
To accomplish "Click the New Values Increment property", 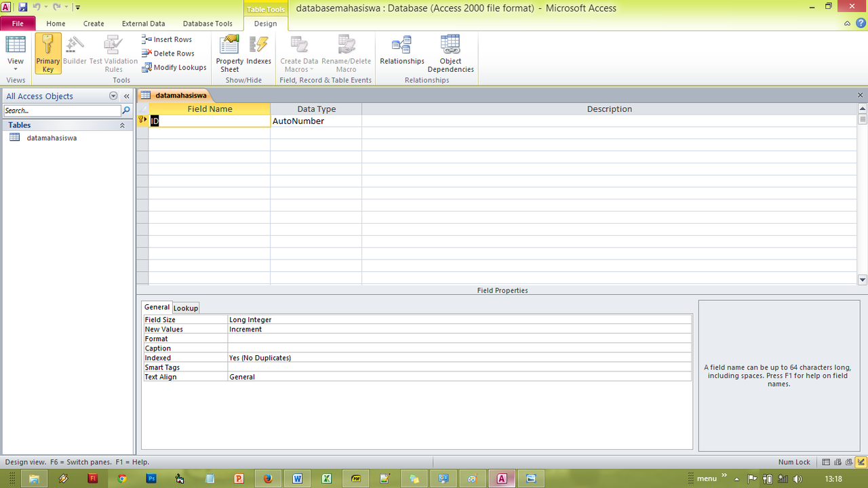I will tap(460, 329).
